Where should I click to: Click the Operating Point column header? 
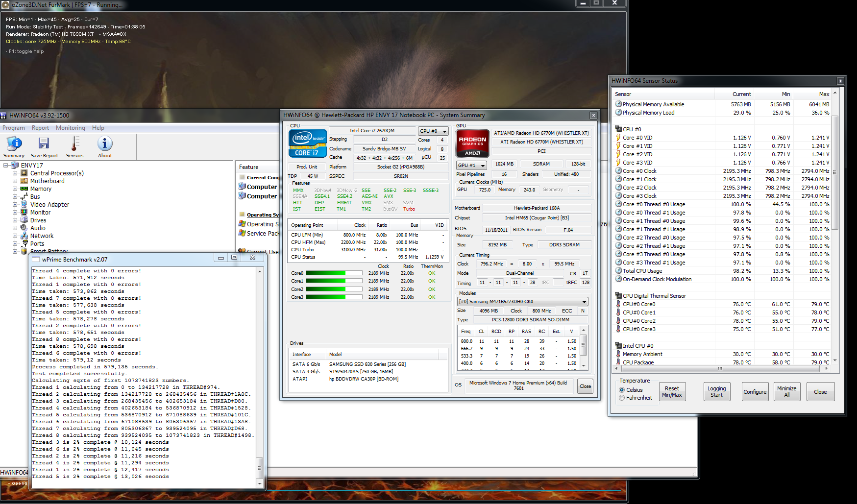tap(312, 225)
